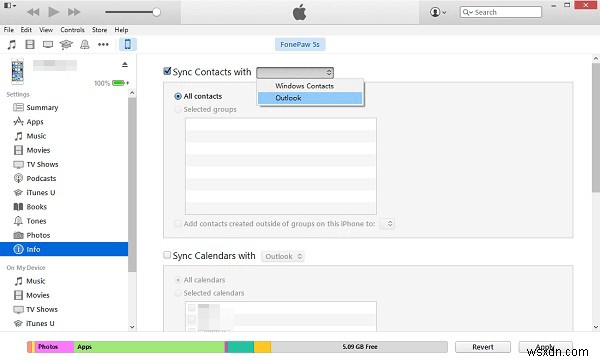Skip forward with the fast-forward button
This screenshot has width=600, height=362.
(x=74, y=12)
